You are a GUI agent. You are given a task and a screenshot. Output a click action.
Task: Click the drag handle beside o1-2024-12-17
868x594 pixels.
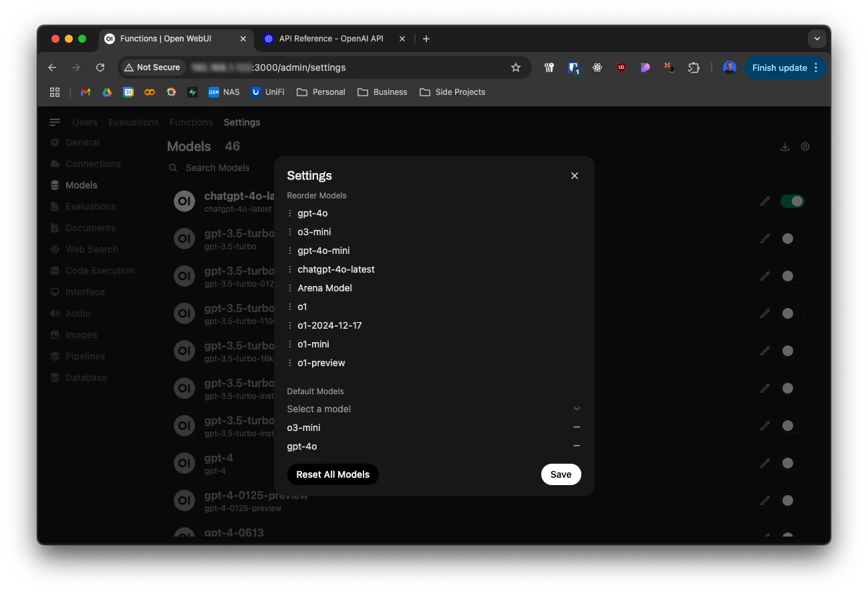(x=290, y=325)
